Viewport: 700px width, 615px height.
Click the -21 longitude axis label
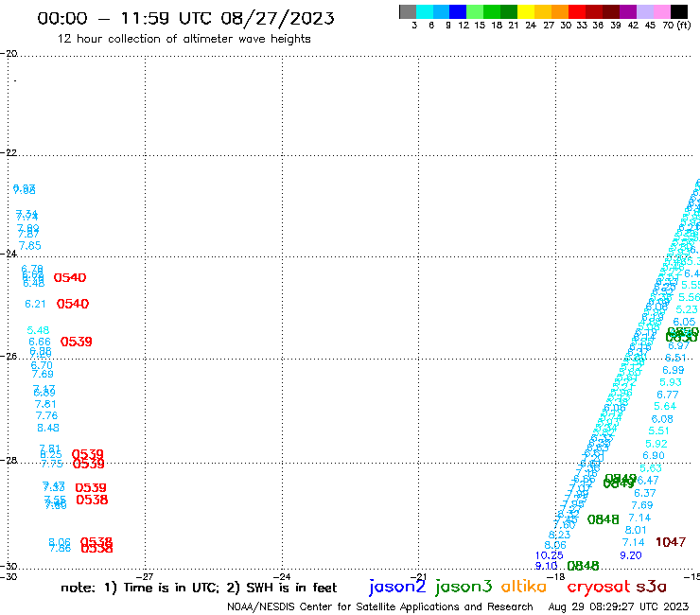pyautogui.click(x=418, y=577)
